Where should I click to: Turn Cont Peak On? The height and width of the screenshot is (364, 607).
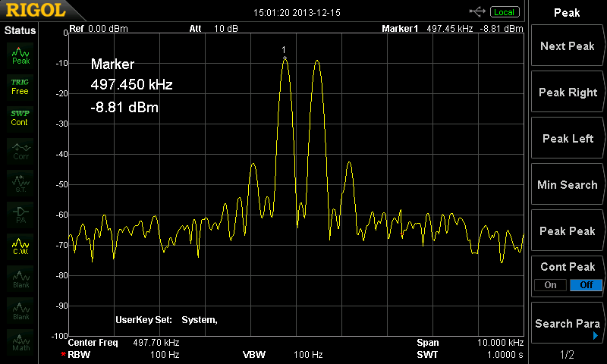(x=550, y=285)
